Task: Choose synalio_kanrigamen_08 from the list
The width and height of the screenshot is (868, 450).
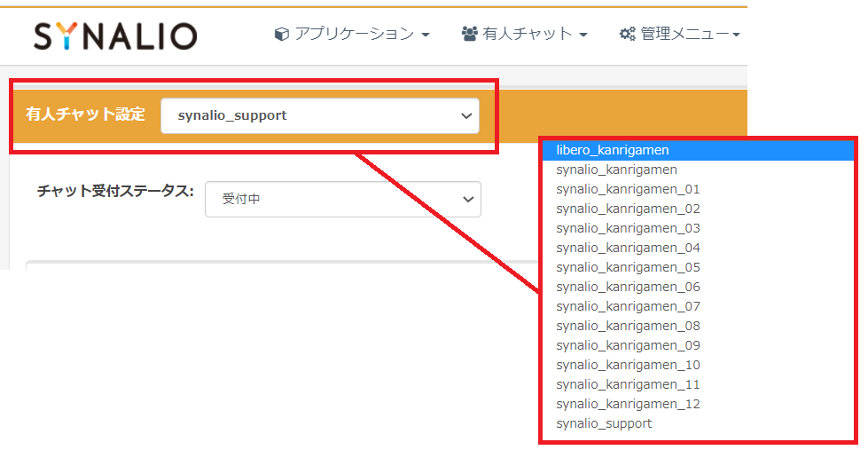Action: point(698,326)
